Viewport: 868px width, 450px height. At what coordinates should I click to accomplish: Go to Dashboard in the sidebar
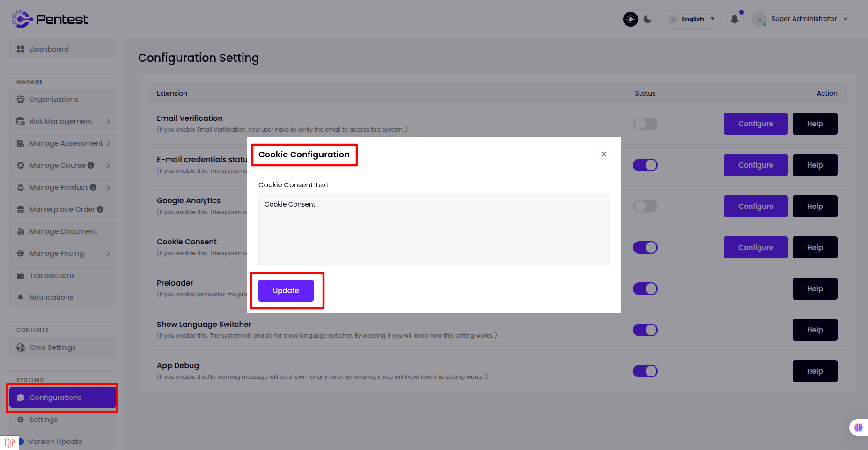click(49, 49)
